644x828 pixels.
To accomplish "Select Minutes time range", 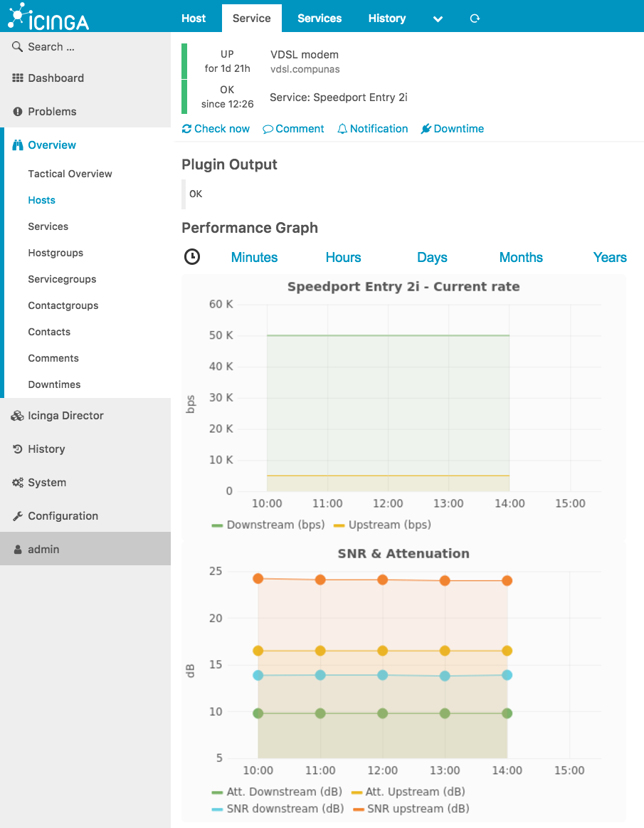I will tap(255, 257).
